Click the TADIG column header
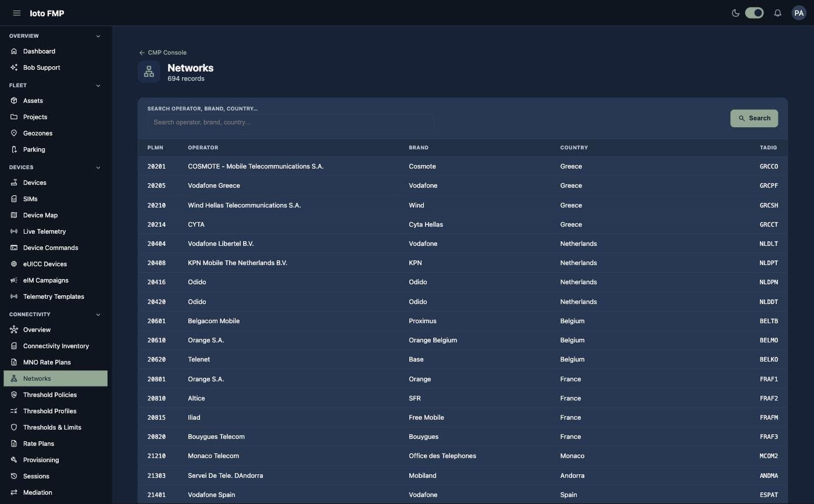 768,148
